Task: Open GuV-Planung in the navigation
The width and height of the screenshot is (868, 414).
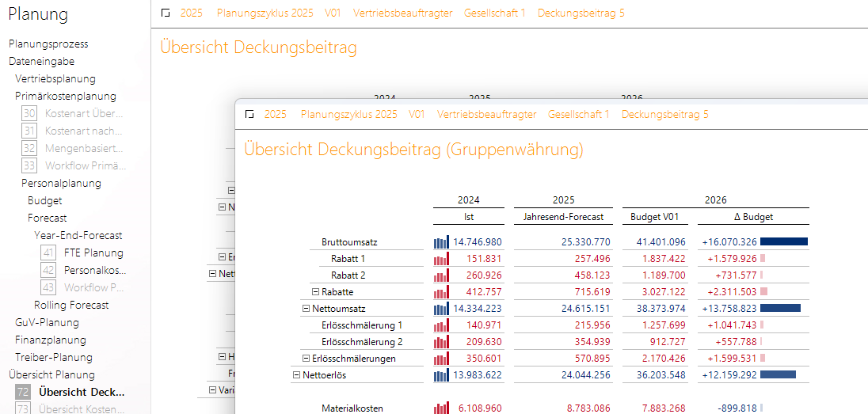Action: [47, 322]
